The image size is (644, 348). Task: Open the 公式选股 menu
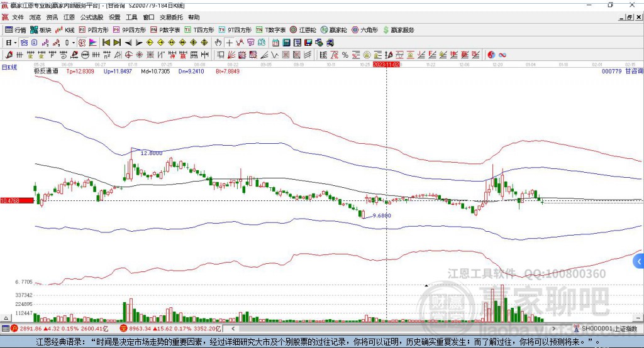point(92,17)
